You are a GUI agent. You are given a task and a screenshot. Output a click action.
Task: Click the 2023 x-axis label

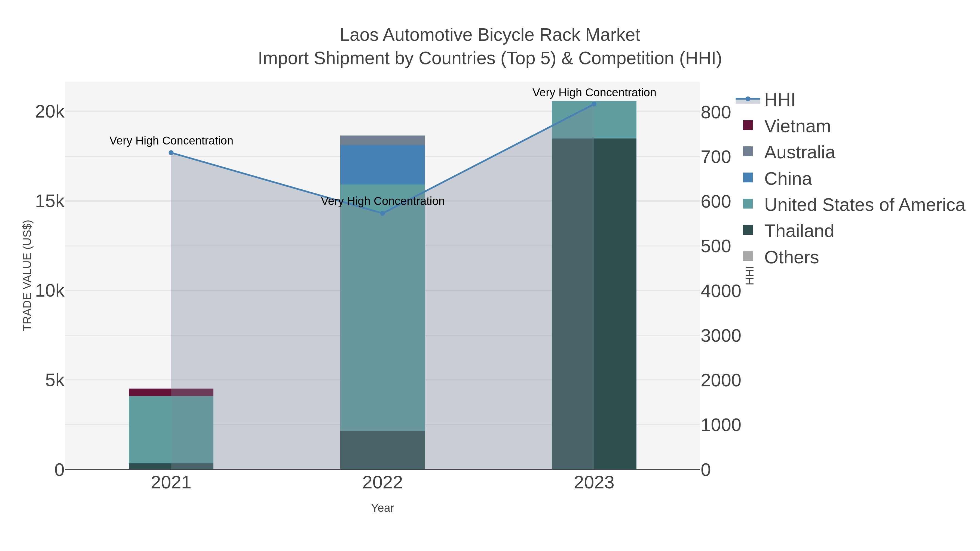click(x=594, y=483)
